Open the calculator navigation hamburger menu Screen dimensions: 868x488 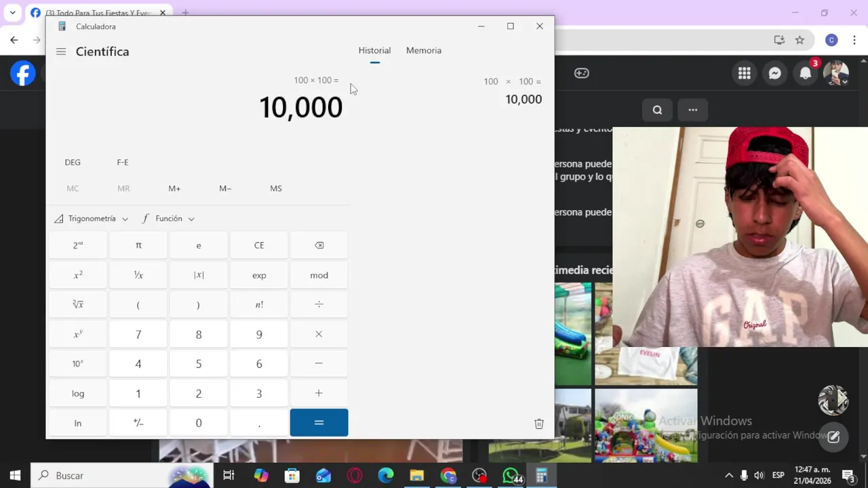(61, 52)
